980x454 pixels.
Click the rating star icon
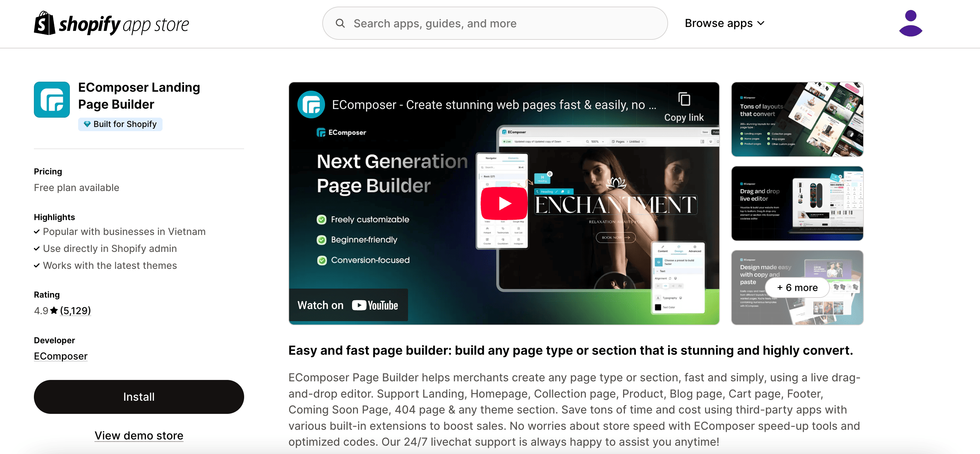(54, 310)
